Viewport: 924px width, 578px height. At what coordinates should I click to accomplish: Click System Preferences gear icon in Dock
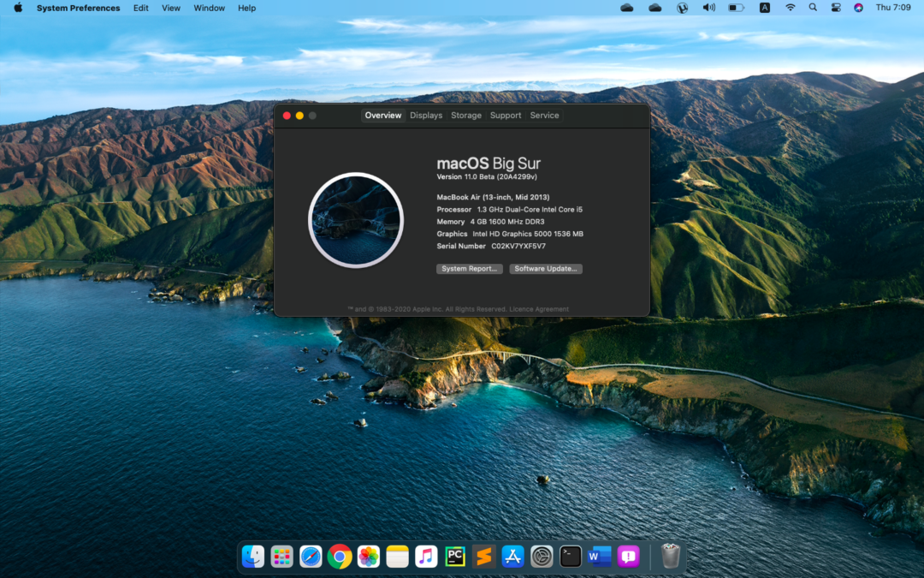[542, 557]
